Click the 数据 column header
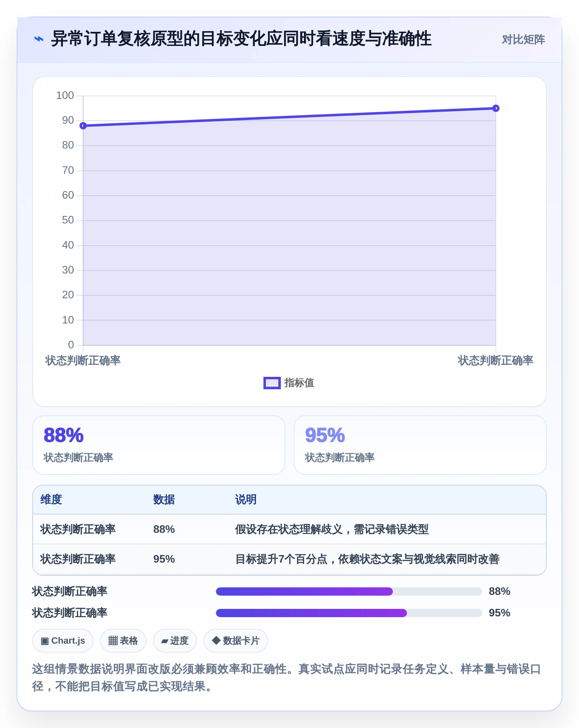Screen dimensions: 579x728 [x=164, y=500]
